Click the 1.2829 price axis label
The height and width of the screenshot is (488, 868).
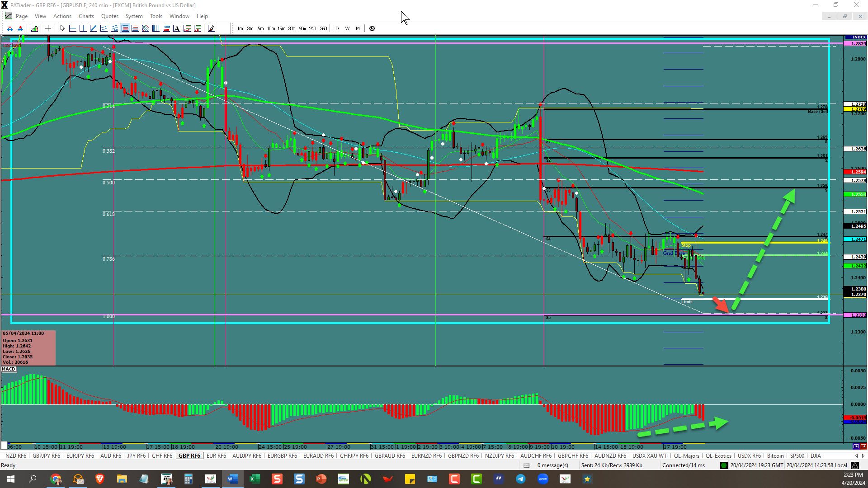tap(855, 44)
